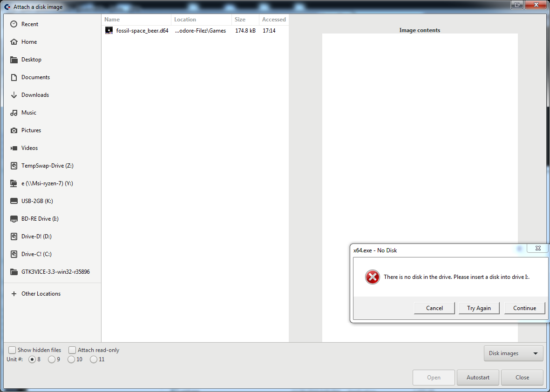Screen dimensions: 550x392
Task: Tick the Attach read-only checkbox
Action: coord(72,350)
